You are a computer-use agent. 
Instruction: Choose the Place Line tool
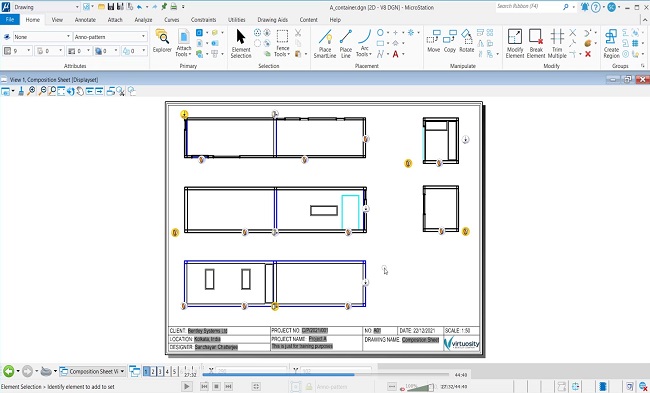click(x=345, y=43)
